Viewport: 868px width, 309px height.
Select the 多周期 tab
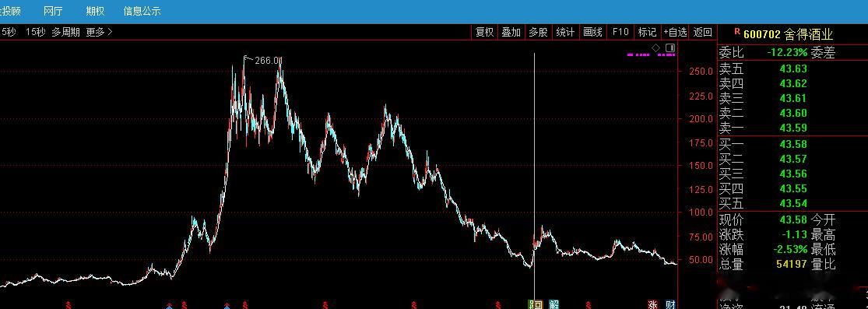66,32
